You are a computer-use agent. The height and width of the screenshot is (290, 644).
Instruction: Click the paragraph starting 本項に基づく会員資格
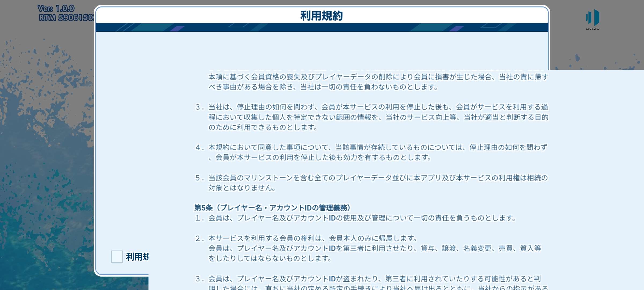[378, 82]
